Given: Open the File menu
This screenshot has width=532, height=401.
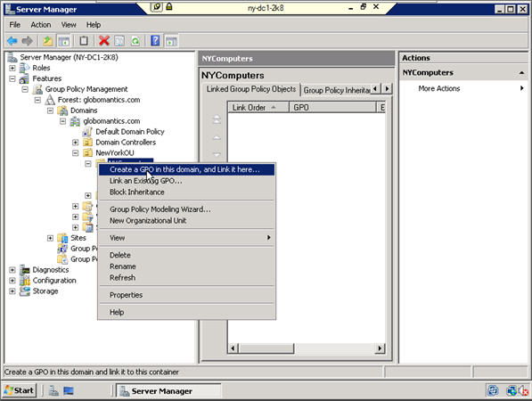Looking at the screenshot, I should click(14, 25).
